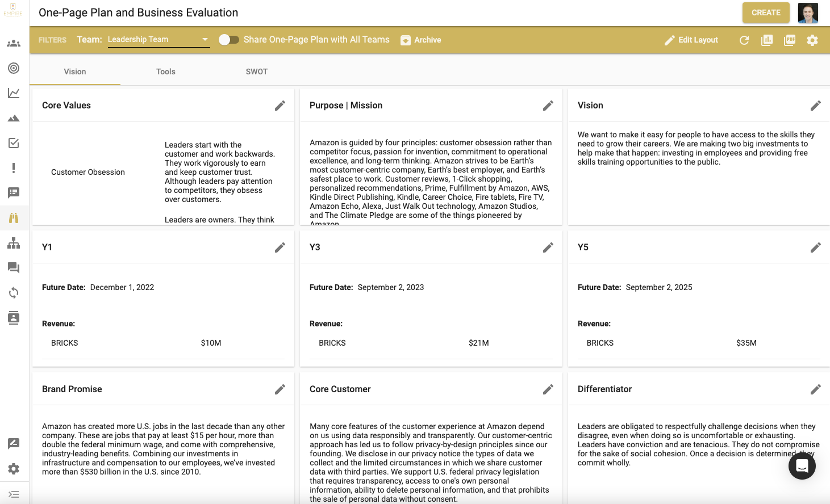Image resolution: width=830 pixels, height=504 pixels.
Task: Edit the Brand Promise card
Action: pos(280,389)
